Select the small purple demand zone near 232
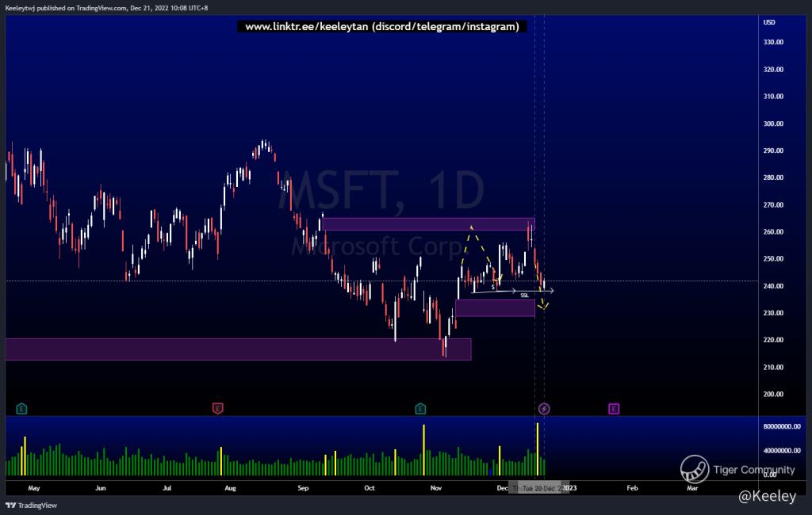The image size is (812, 515). click(x=495, y=308)
